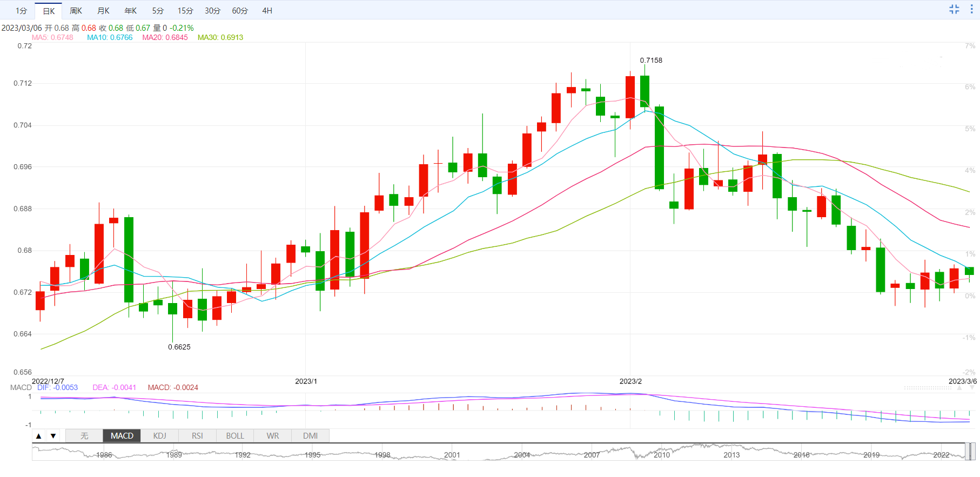This screenshot has height=477, width=980.
Task: Select the MACD indicator button
Action: (122, 436)
